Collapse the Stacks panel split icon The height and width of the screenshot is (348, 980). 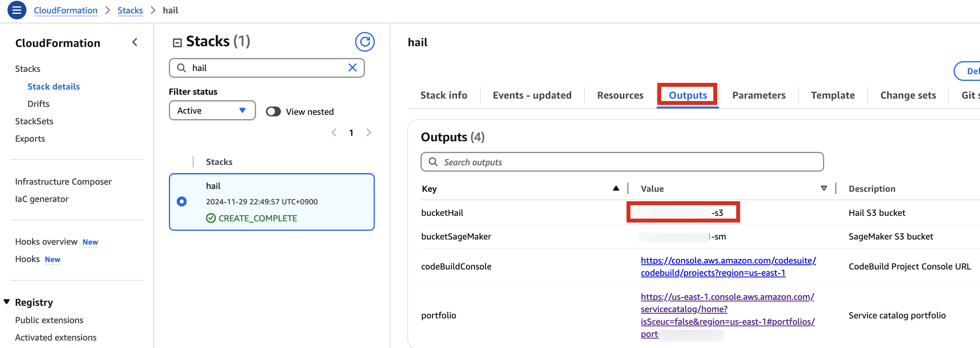(x=177, y=43)
